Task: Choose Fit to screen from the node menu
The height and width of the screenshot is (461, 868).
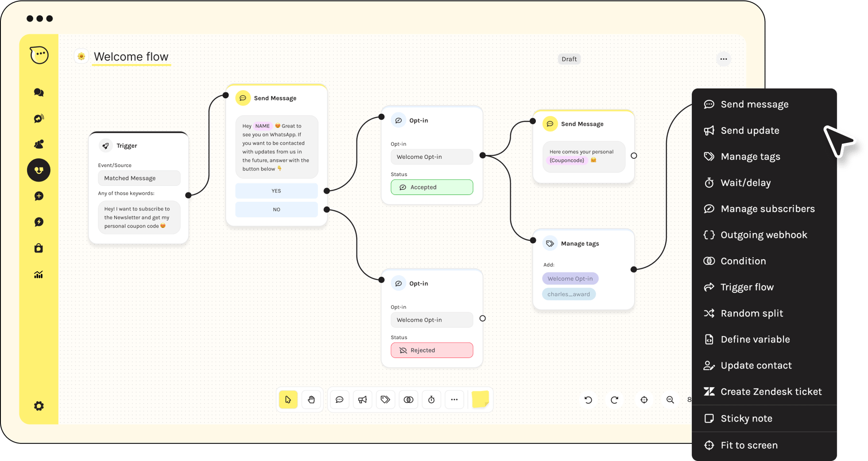Action: point(764,445)
